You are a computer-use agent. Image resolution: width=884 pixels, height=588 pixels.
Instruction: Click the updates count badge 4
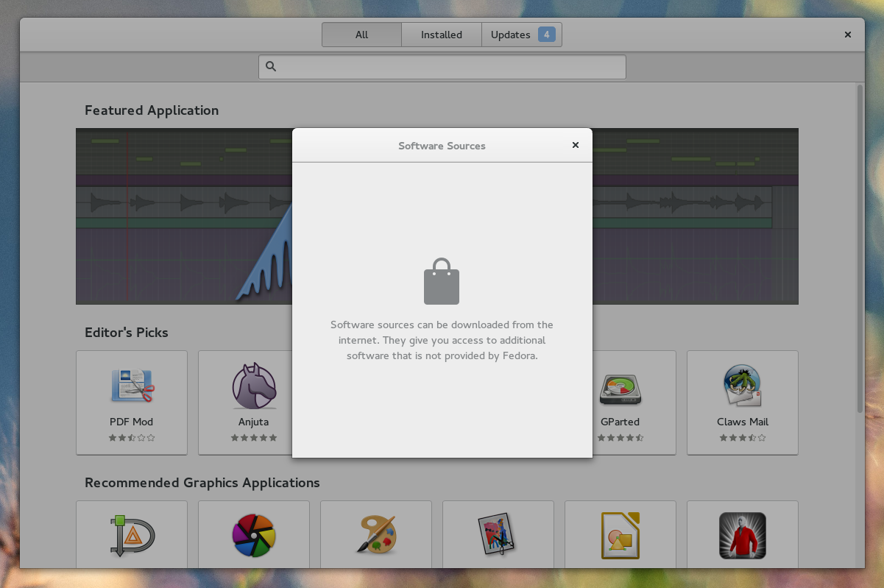(x=546, y=35)
